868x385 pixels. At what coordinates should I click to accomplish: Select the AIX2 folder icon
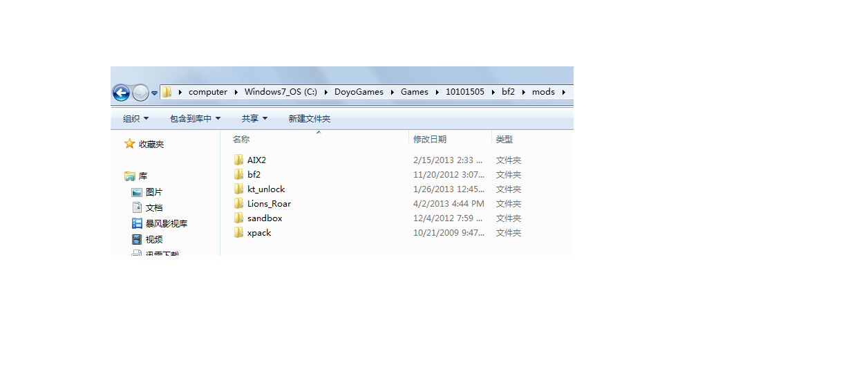point(238,160)
